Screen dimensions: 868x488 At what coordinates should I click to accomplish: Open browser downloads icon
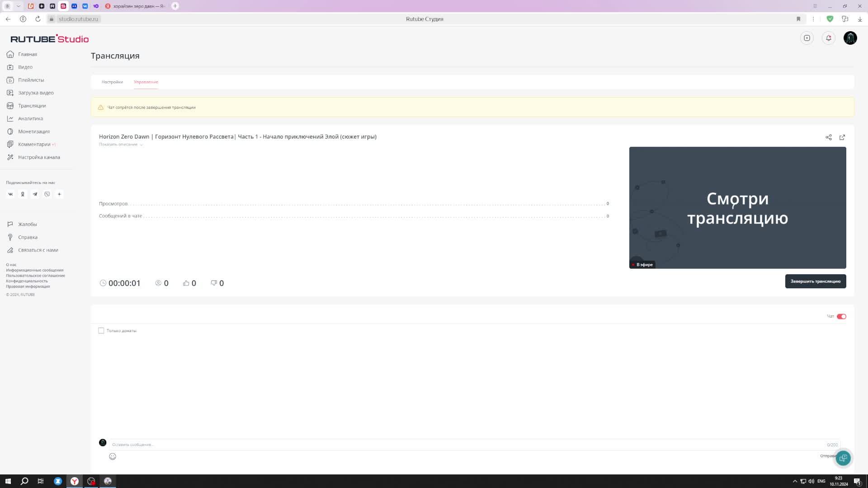point(859,19)
